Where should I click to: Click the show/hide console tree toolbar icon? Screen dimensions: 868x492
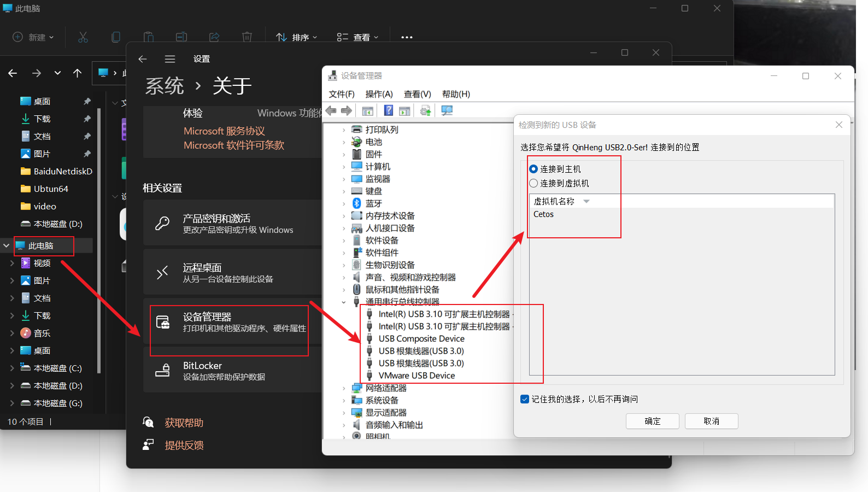click(x=368, y=111)
